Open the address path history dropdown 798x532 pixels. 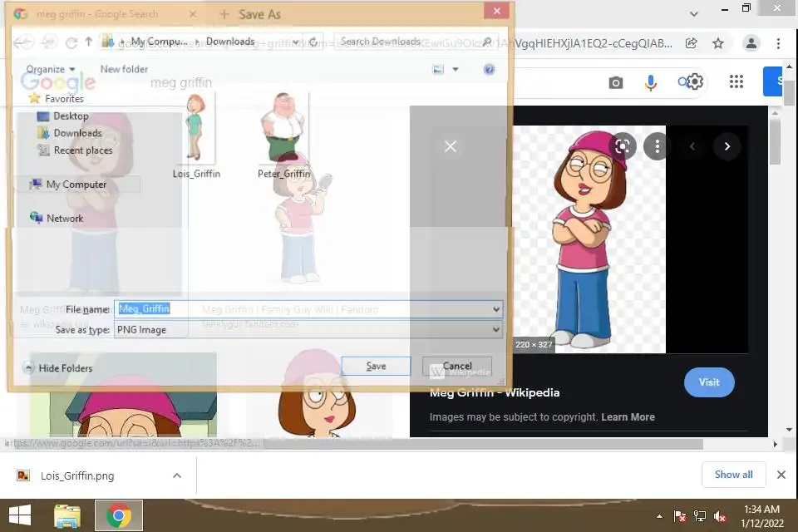coord(296,42)
